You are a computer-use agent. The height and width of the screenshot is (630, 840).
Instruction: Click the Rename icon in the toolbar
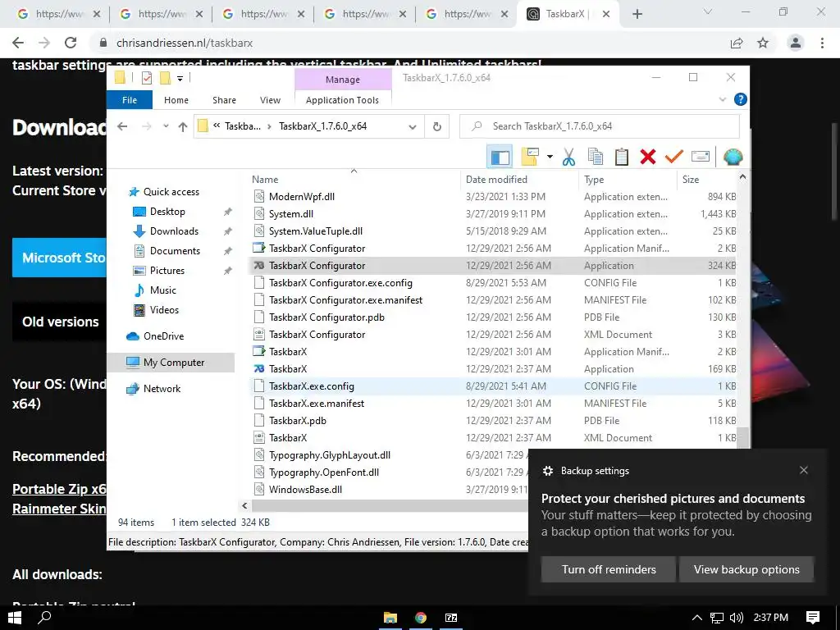coord(701,157)
